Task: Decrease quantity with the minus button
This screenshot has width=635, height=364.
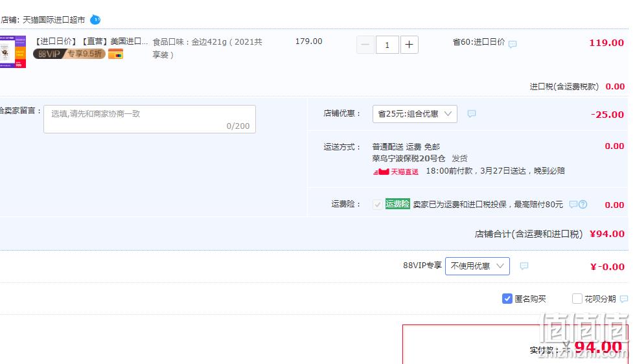Action: tap(365, 45)
